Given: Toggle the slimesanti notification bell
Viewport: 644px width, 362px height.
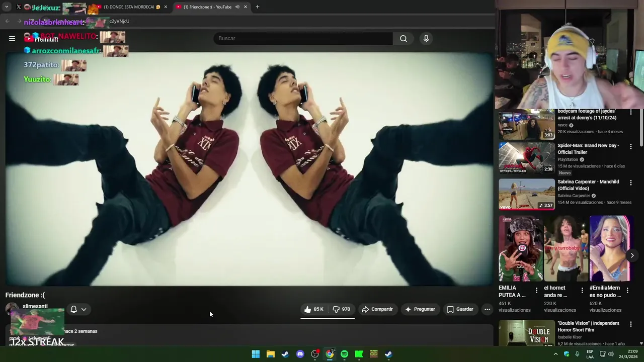Looking at the screenshot, I should coord(73,309).
